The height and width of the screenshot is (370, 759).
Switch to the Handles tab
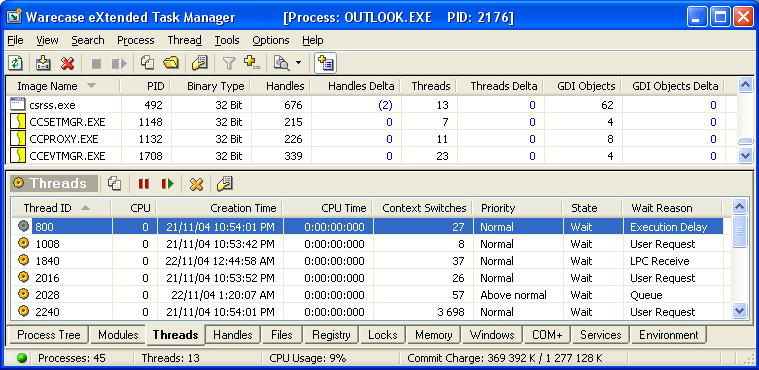click(x=232, y=335)
